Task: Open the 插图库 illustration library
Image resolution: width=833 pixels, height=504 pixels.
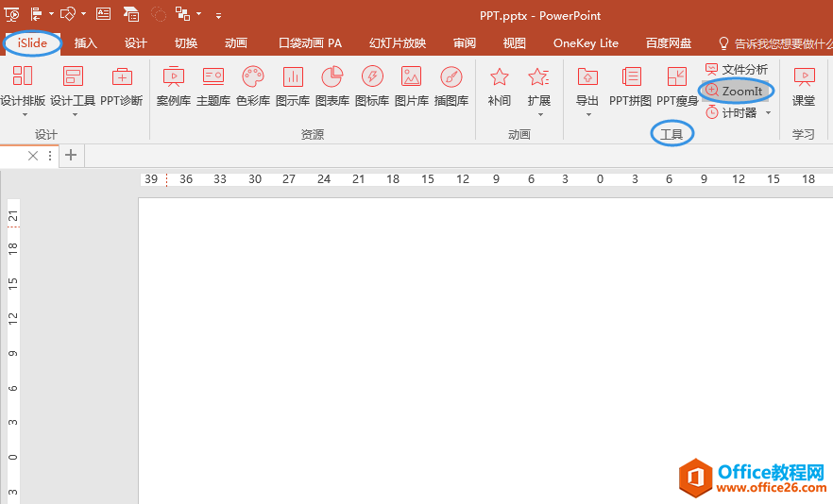Action: click(x=451, y=86)
